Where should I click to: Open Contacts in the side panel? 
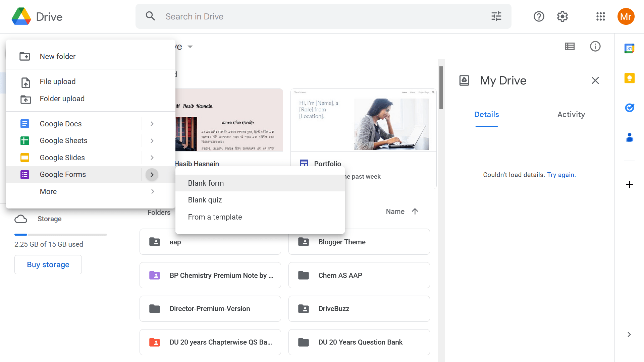(x=629, y=137)
